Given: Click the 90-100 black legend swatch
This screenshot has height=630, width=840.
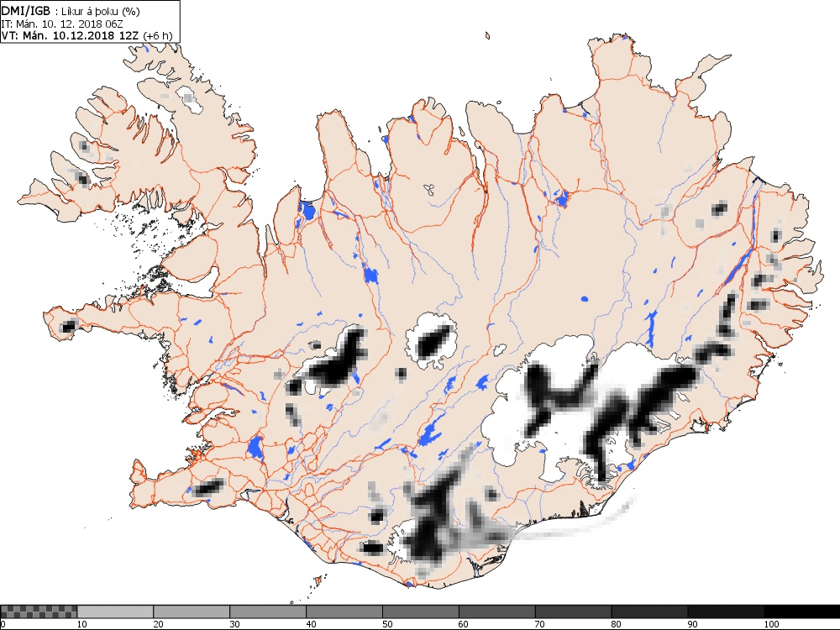Looking at the screenshot, I should 726,612.
